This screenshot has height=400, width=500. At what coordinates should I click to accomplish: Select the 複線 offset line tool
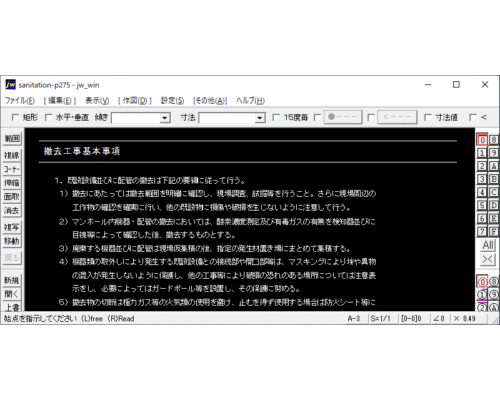(x=12, y=155)
